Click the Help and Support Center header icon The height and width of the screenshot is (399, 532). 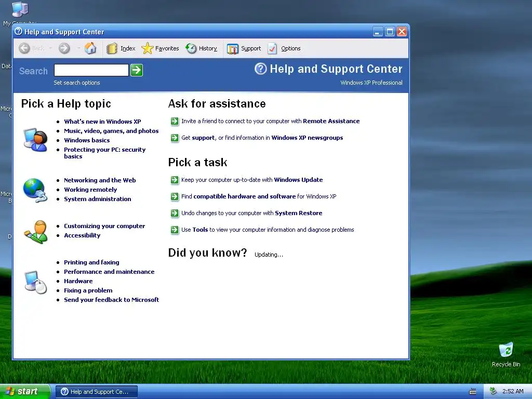(261, 69)
